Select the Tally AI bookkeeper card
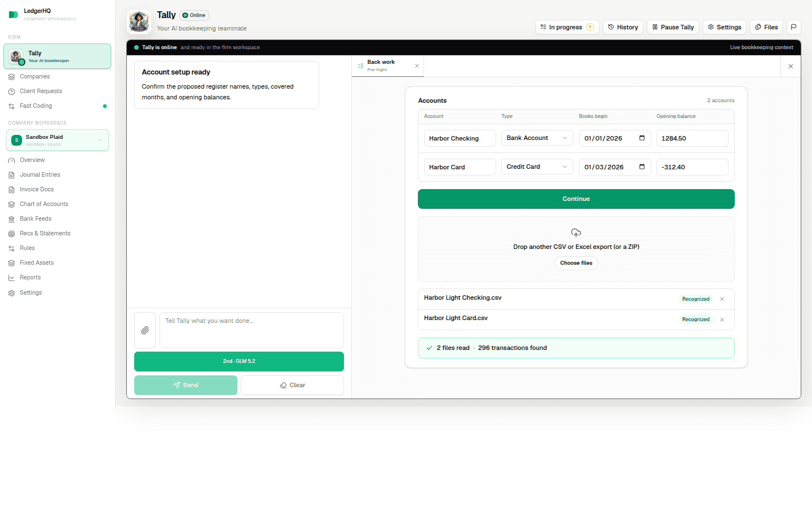Image resolution: width=812 pixels, height=508 pixels. [x=58, y=56]
